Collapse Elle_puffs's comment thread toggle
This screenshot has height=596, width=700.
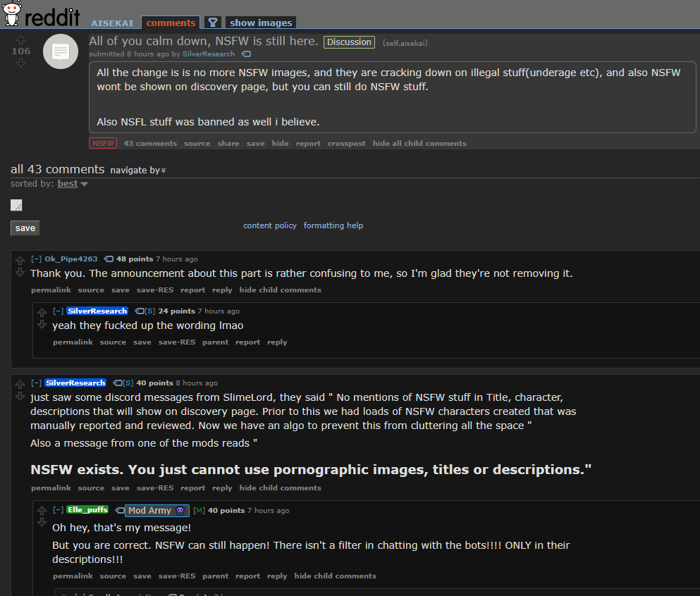(58, 510)
